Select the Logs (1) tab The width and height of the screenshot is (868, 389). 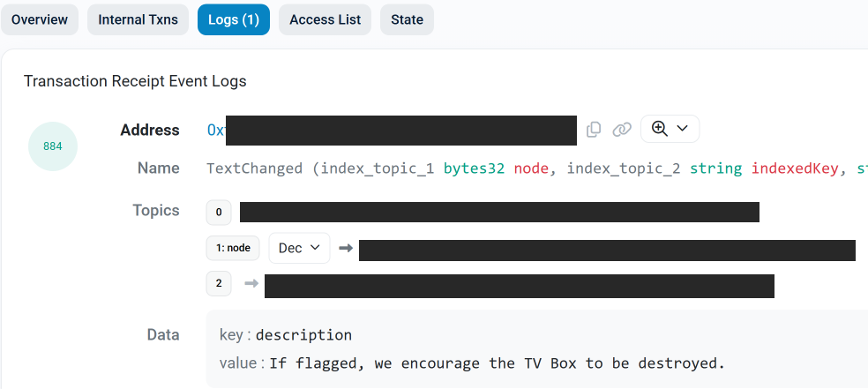[234, 19]
